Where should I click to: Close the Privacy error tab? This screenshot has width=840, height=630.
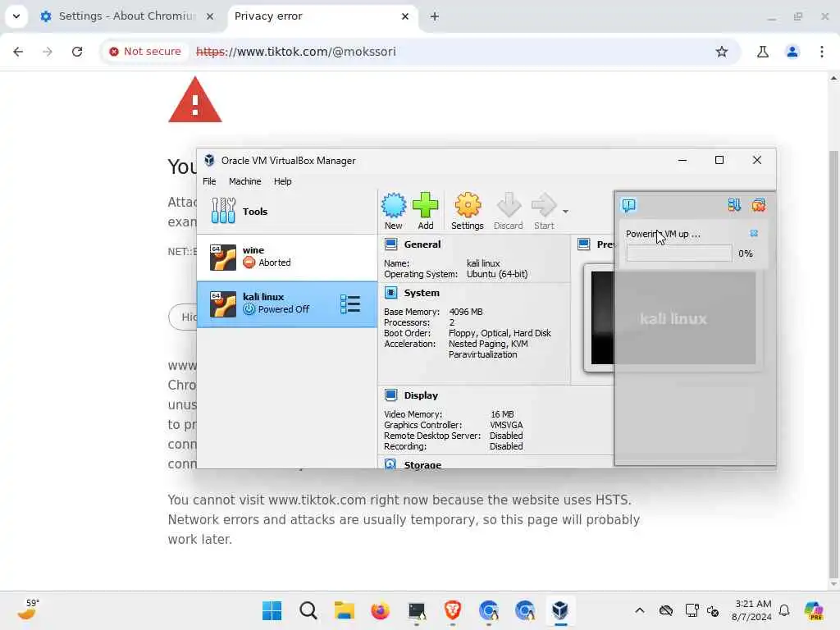(x=405, y=16)
